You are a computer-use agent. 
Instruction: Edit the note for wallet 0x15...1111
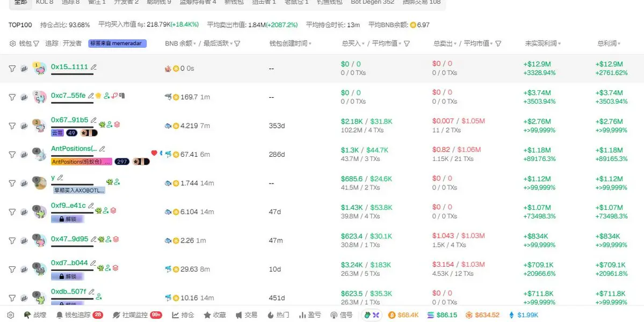pos(93,67)
